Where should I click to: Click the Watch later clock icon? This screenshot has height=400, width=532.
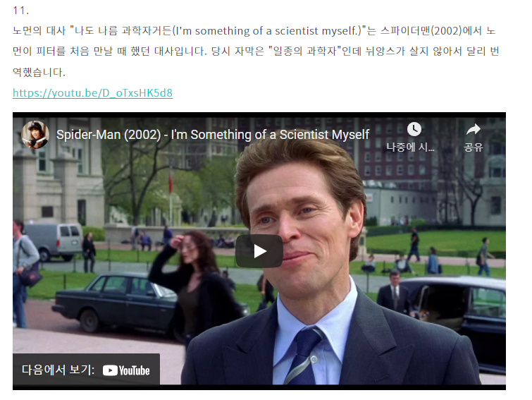pos(414,129)
